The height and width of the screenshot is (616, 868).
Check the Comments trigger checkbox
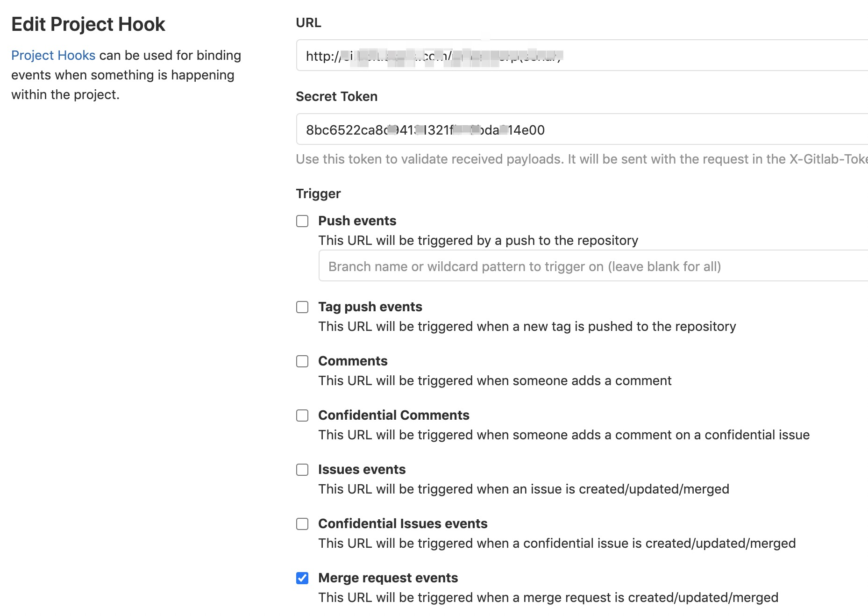tap(302, 361)
